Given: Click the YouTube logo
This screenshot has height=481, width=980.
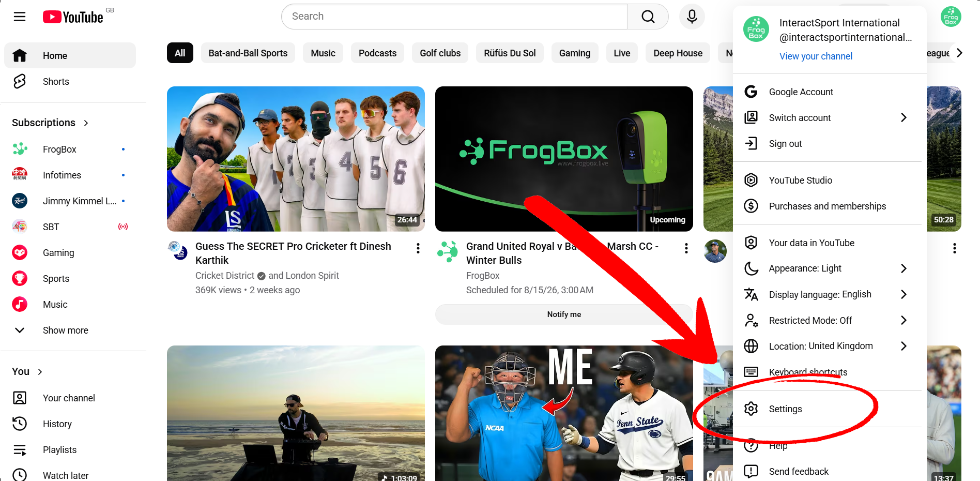Looking at the screenshot, I should [x=73, y=17].
